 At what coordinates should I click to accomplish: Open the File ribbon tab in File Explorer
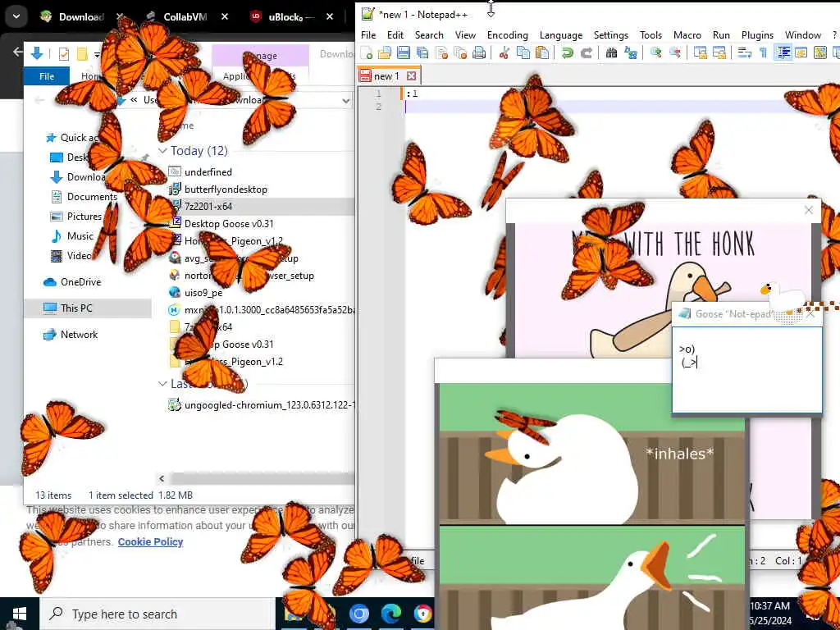(47, 76)
